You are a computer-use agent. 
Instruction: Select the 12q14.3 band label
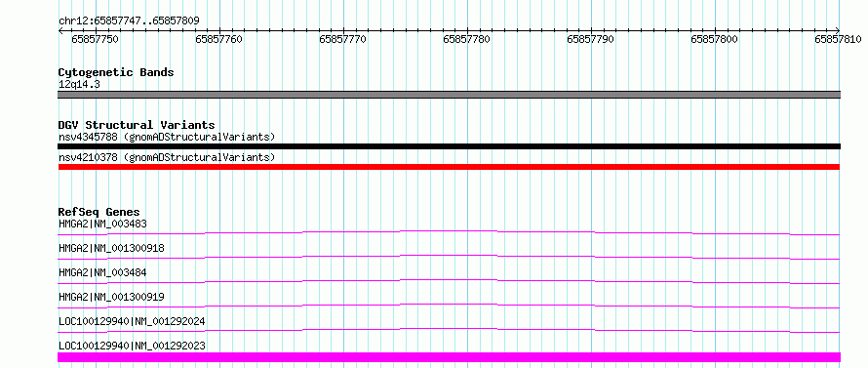(x=79, y=85)
